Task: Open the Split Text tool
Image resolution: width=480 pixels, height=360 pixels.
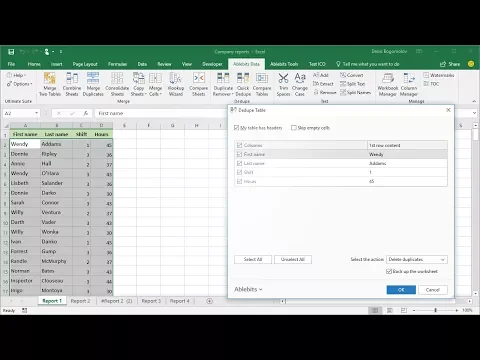Action: (x=352, y=84)
